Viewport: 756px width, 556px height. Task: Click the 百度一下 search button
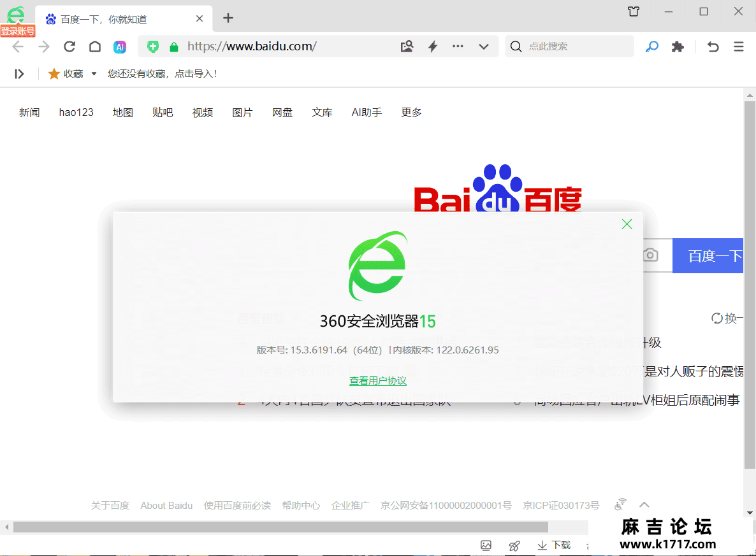tap(708, 256)
